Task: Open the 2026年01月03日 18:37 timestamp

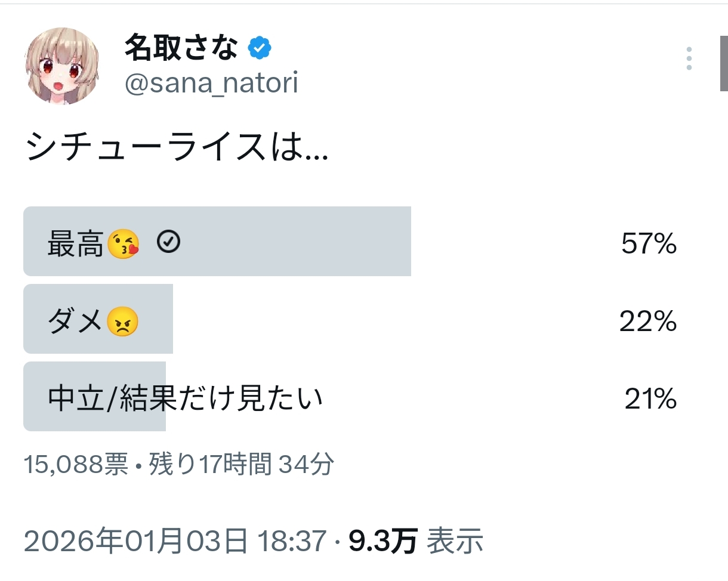Action: pos(175,541)
